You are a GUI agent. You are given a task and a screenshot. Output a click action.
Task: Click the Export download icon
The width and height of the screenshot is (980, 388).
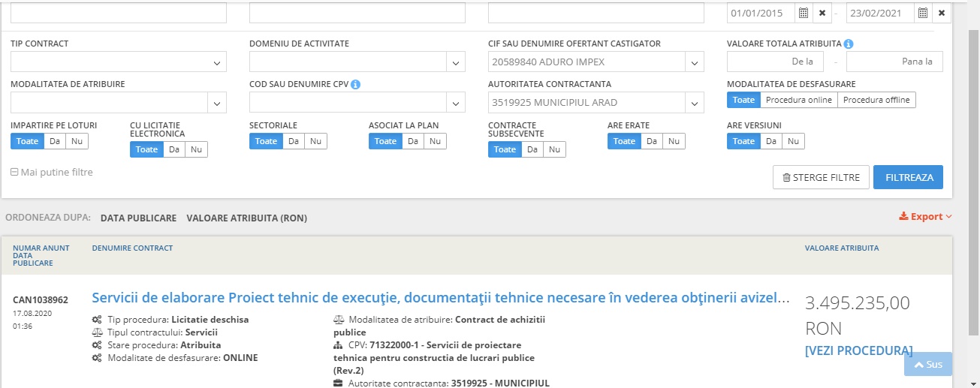[x=903, y=217]
